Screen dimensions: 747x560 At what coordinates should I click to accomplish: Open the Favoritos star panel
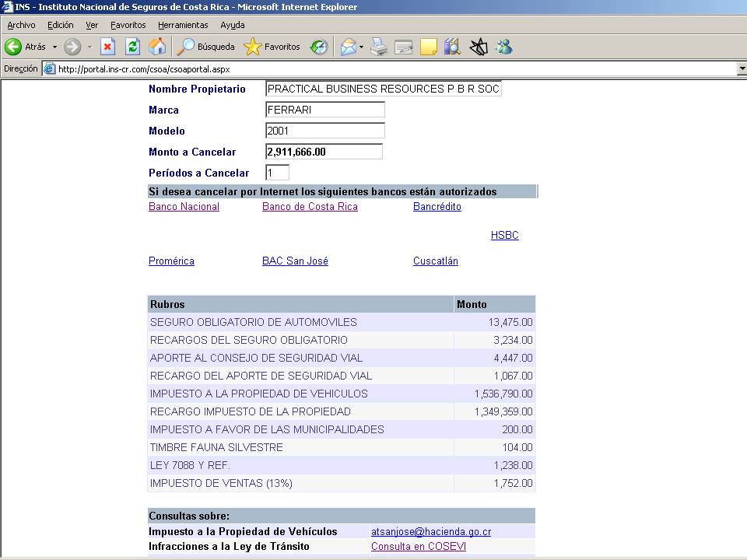point(272,47)
